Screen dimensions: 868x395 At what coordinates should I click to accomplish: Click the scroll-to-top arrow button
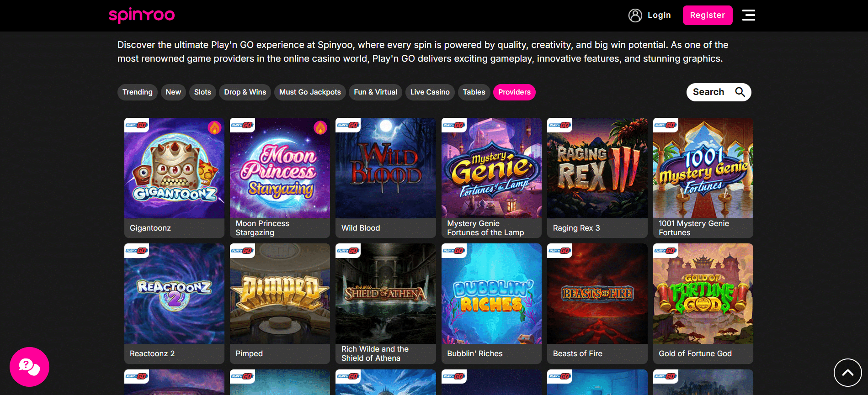click(x=847, y=373)
